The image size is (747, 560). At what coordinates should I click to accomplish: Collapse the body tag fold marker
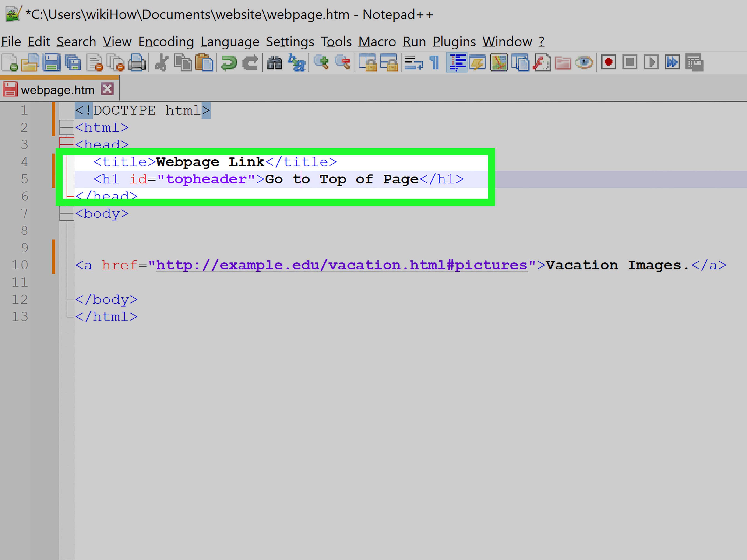[67, 214]
